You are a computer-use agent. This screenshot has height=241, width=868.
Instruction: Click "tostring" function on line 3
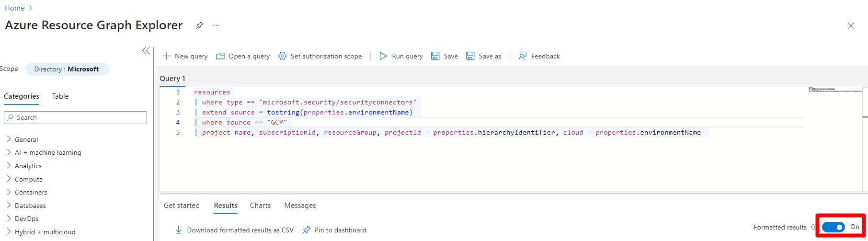click(283, 112)
